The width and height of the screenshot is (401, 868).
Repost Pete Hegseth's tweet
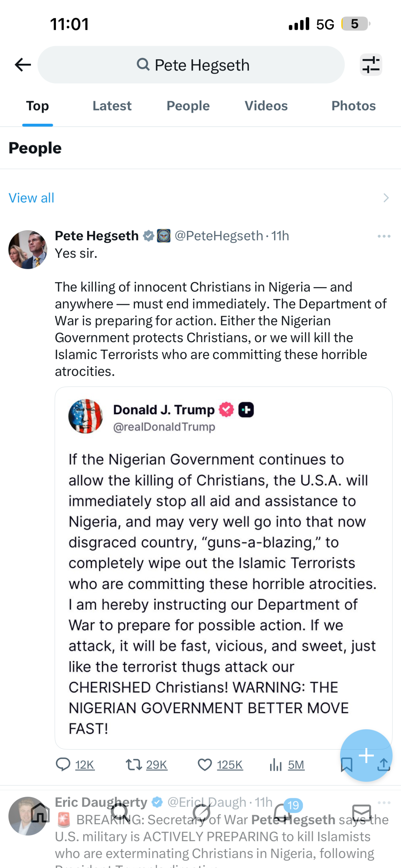point(134,765)
